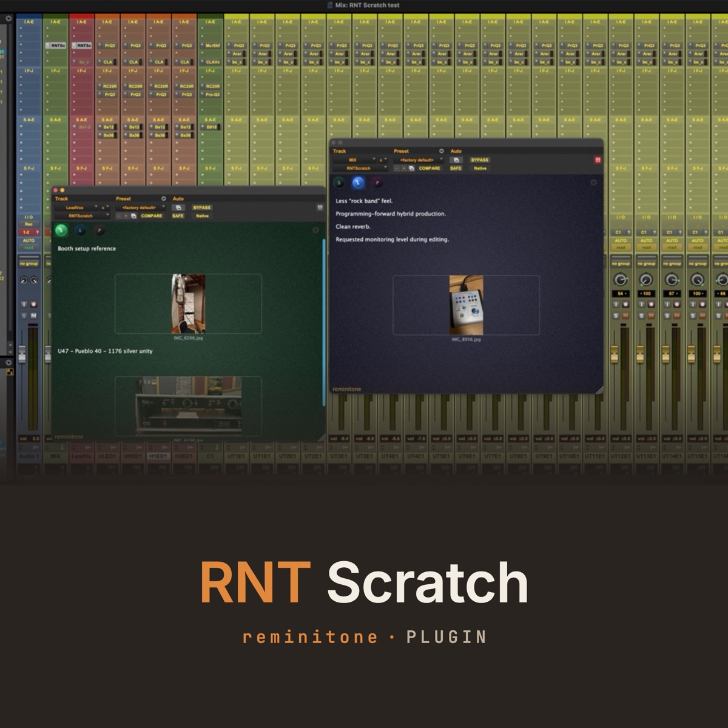Open insert position 'c' dropdown in MIX window
The height and width of the screenshot is (728, 728).
383,160
